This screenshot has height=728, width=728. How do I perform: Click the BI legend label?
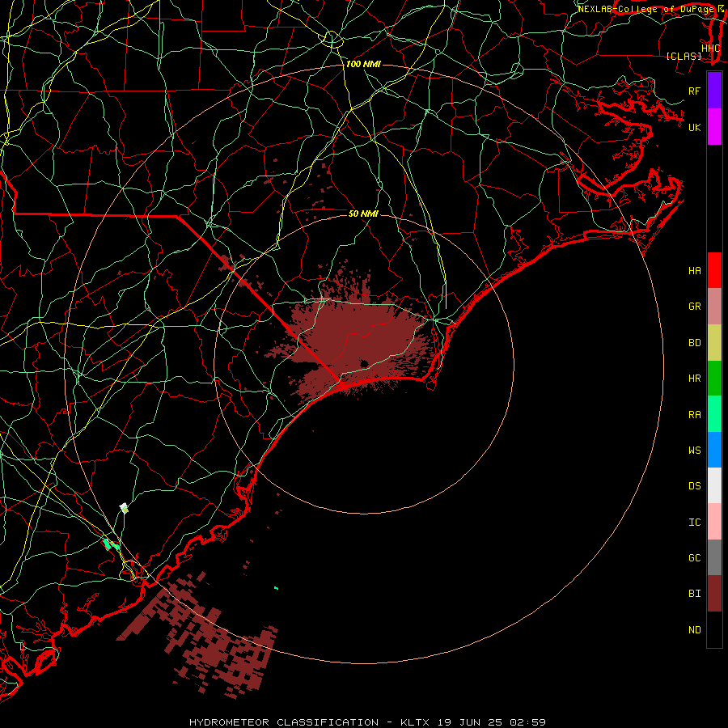[x=694, y=594]
